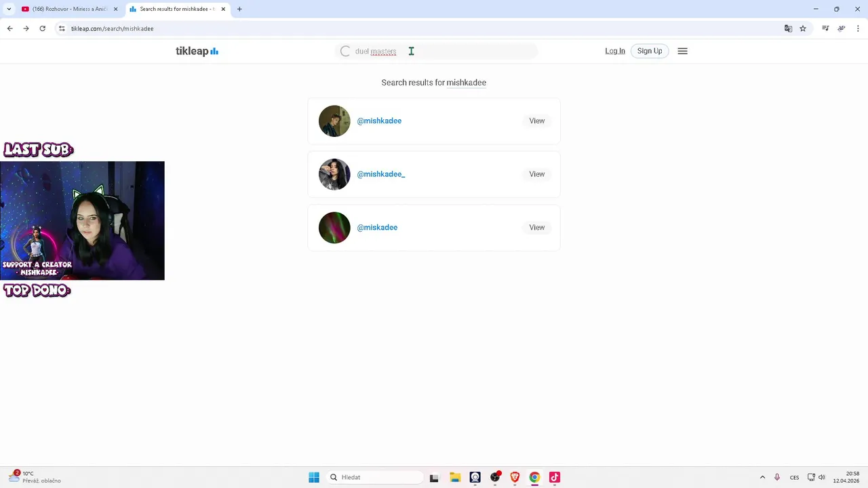
Task: Click the Hledat taskbar search box
Action: 374,477
